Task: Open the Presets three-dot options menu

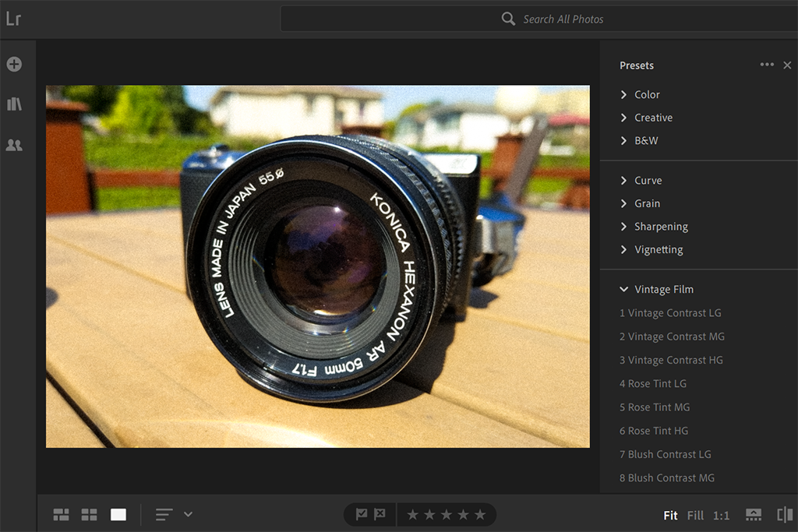Action: click(767, 65)
